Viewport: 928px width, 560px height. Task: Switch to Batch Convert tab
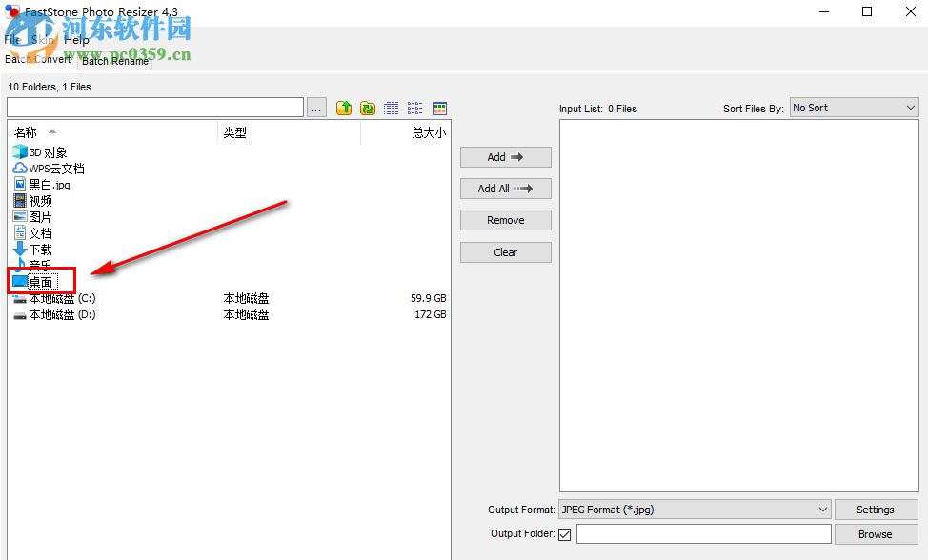click(38, 59)
